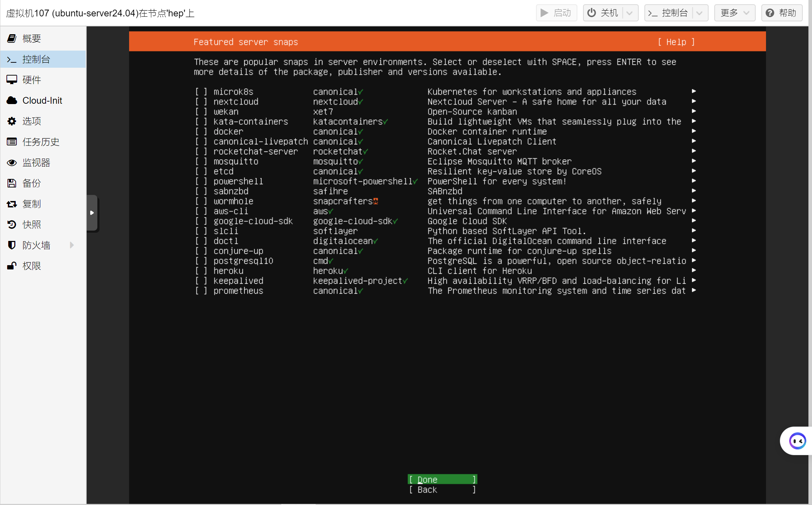
Task: Toggle the canonical-livepatch checkbox
Action: 201,141
